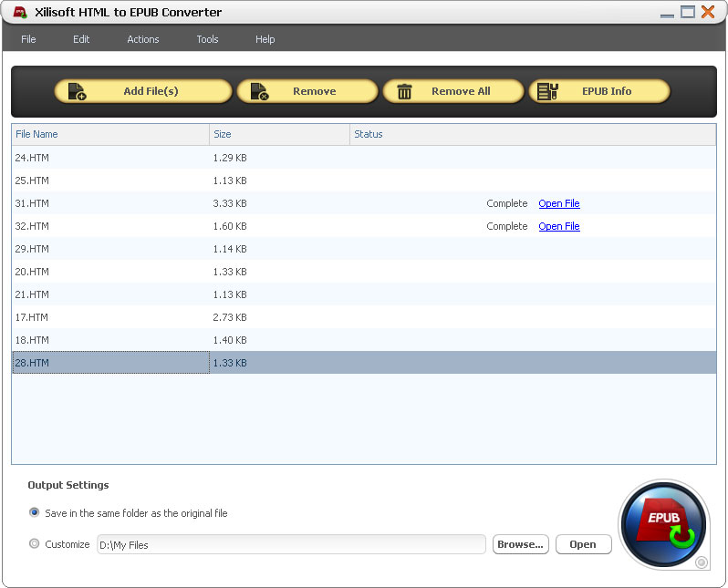
Task: Click the Add File(s) page icon
Action: coord(77,91)
